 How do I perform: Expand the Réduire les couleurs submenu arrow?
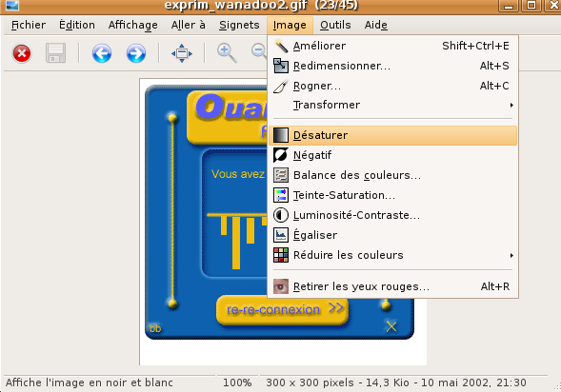tap(511, 255)
